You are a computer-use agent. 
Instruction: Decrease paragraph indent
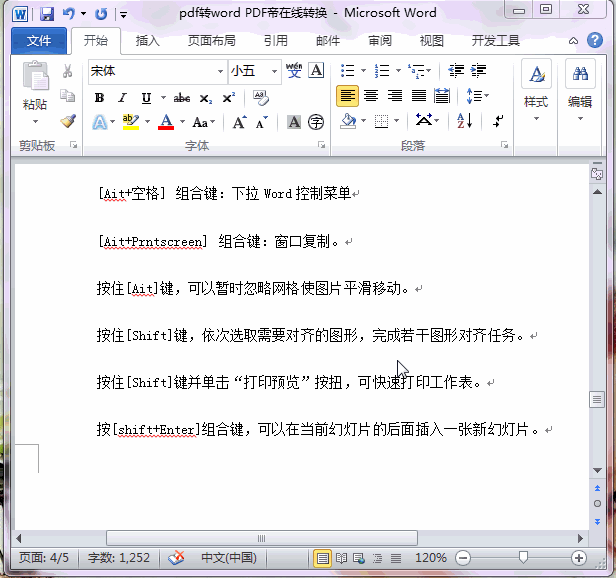click(x=456, y=71)
